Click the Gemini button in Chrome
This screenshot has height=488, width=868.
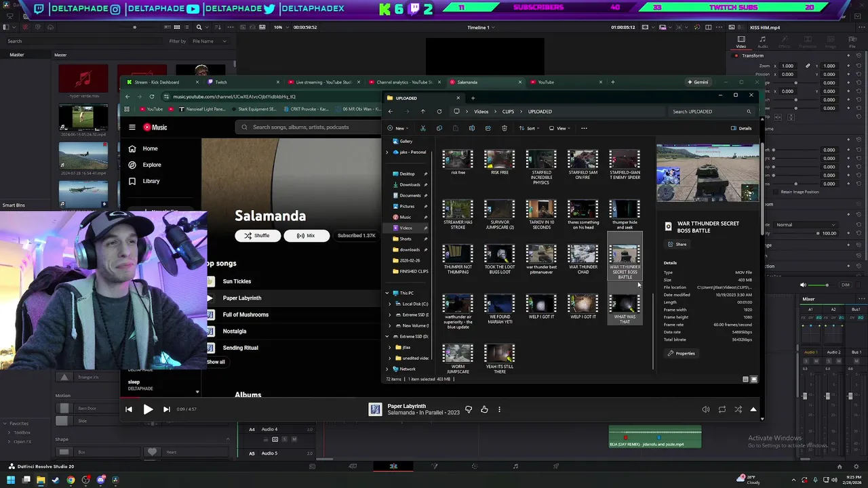coord(697,82)
